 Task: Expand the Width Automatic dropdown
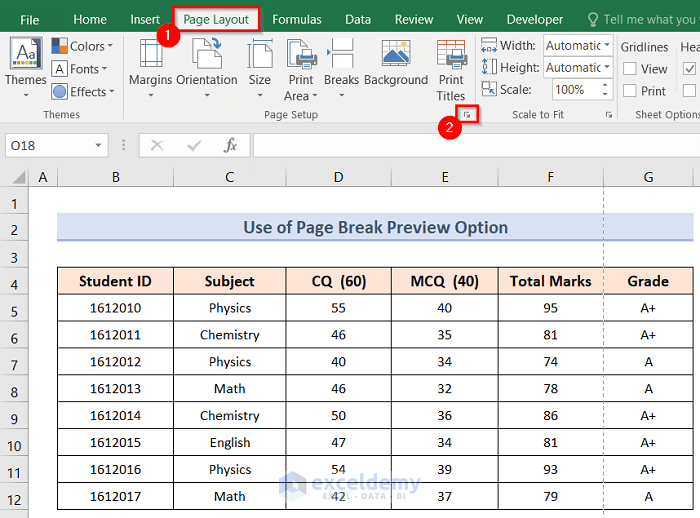(607, 45)
